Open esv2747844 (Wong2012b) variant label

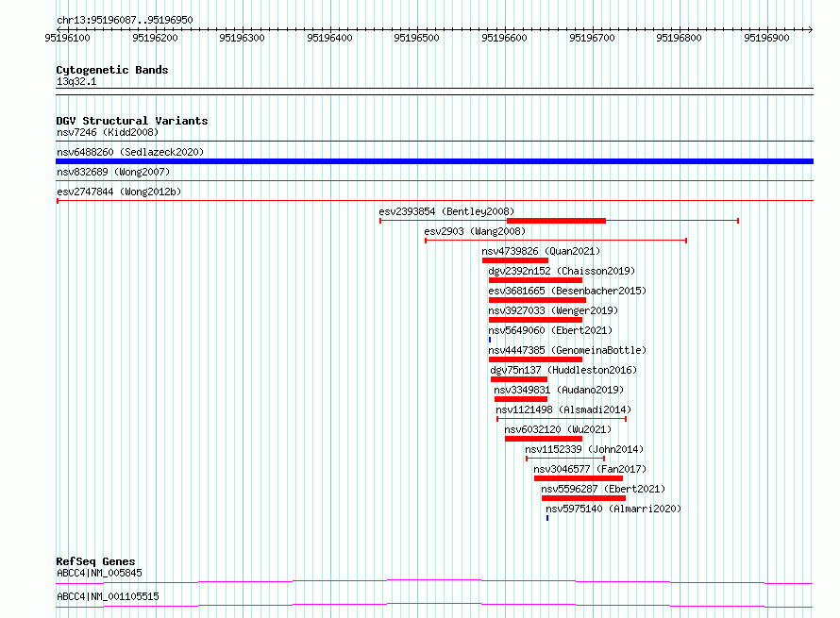point(119,192)
